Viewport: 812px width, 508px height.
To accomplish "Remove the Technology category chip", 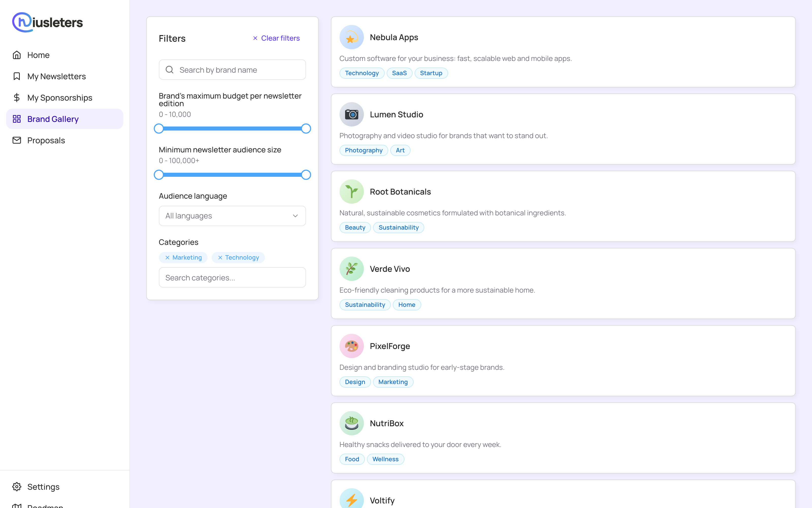I will point(220,257).
